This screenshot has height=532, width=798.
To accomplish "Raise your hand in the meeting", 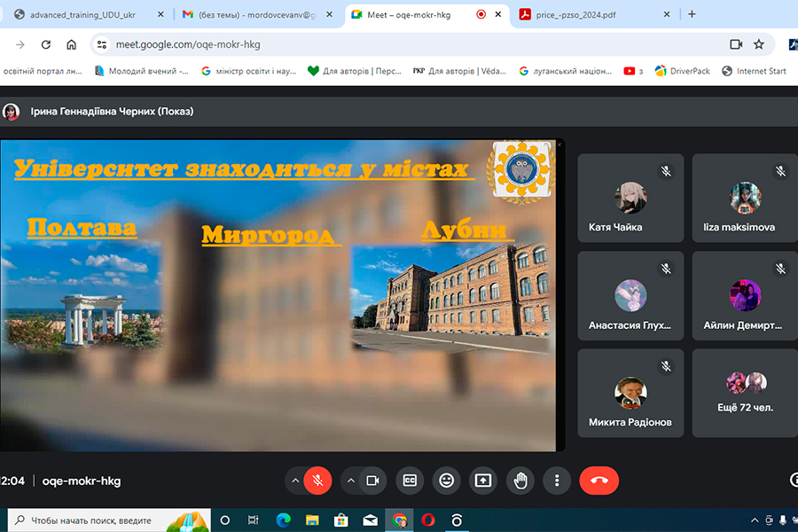I will [x=520, y=481].
